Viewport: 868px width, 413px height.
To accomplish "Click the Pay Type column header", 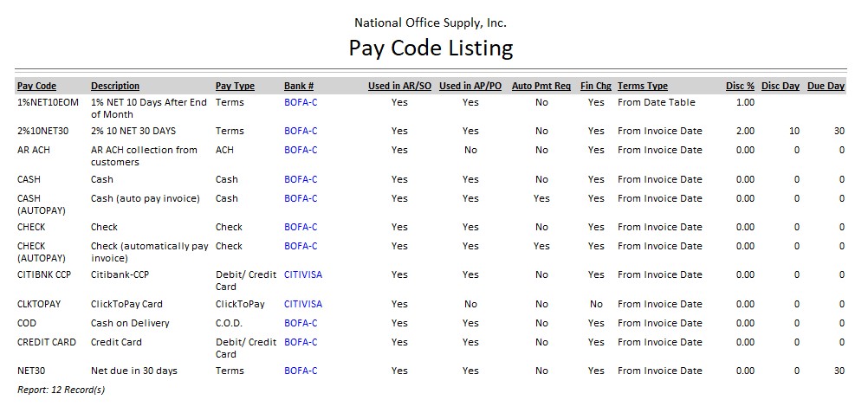I will (x=235, y=87).
